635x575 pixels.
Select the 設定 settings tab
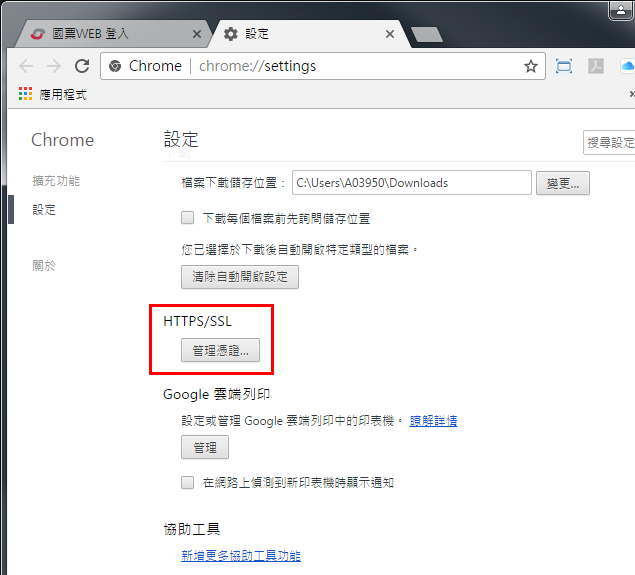coord(308,34)
